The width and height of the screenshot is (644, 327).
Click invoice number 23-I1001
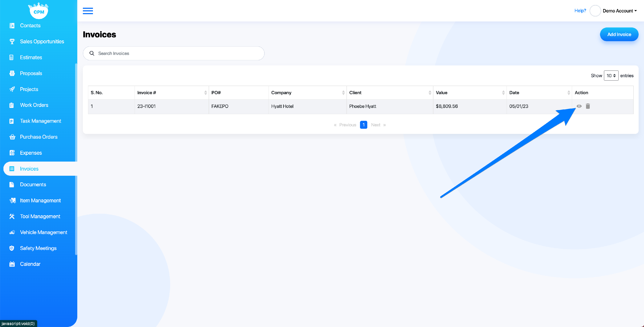(x=146, y=106)
